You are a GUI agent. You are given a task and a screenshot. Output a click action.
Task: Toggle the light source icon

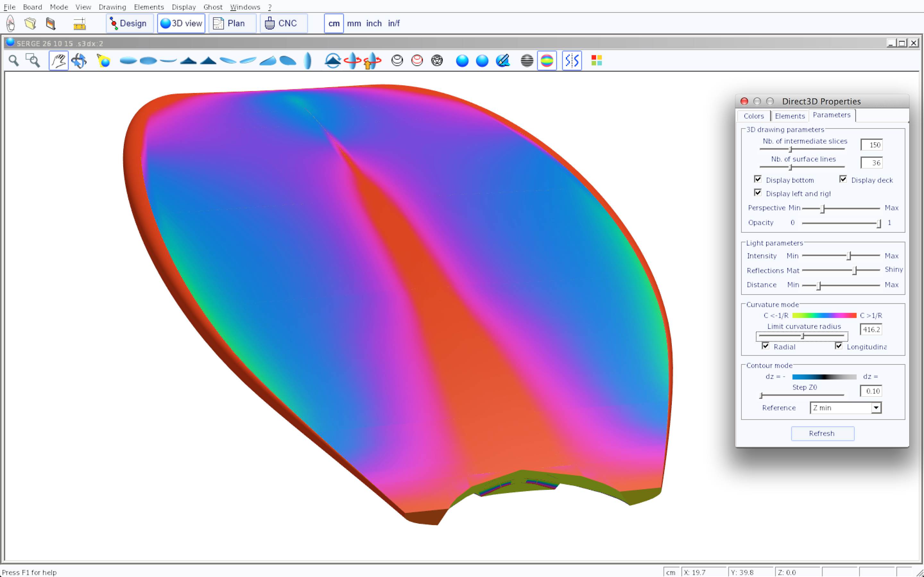[x=104, y=61]
